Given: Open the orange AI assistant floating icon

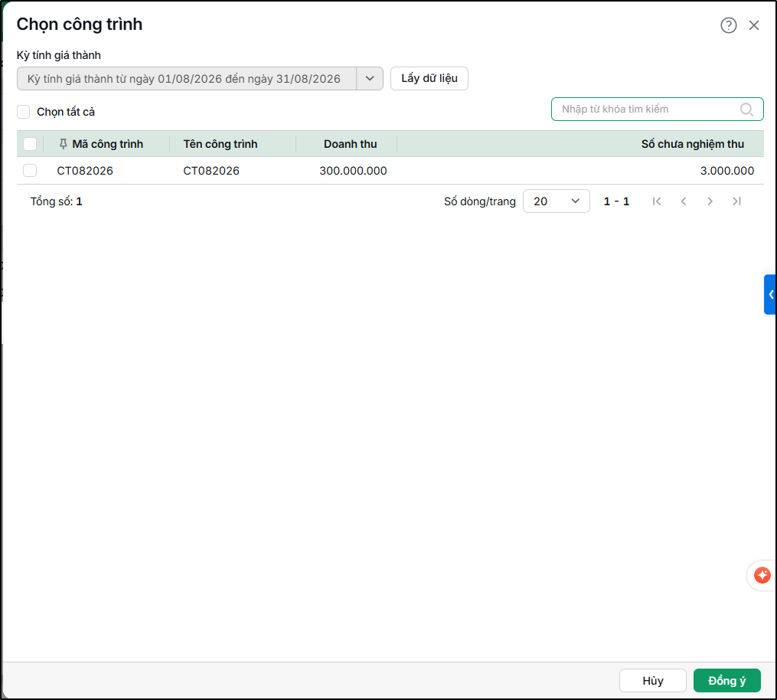Looking at the screenshot, I should 762,575.
